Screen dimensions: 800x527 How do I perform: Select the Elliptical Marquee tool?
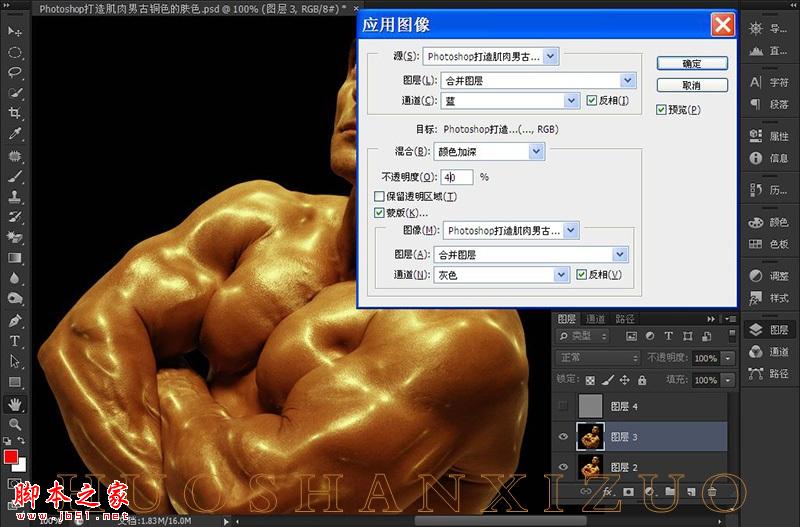[15, 53]
